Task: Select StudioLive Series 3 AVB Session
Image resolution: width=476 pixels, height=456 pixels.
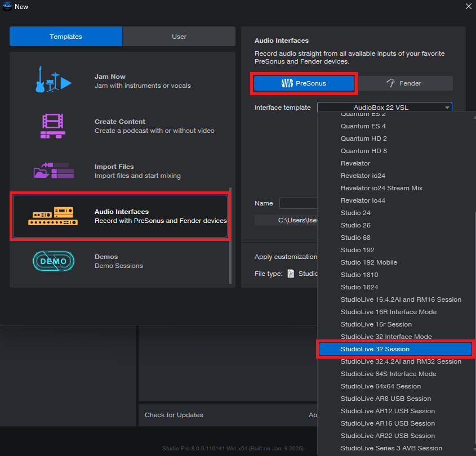Action: [396, 449]
